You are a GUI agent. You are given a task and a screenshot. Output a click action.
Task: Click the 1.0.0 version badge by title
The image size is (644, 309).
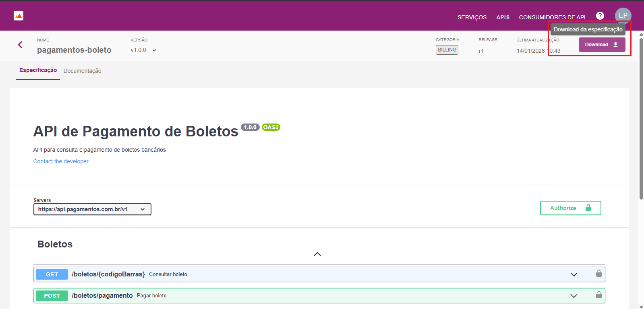coord(250,127)
